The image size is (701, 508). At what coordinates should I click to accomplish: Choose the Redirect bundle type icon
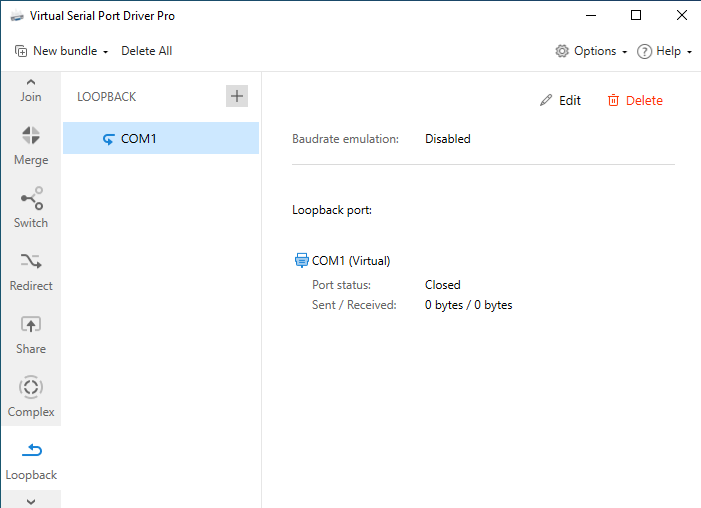[x=31, y=261]
